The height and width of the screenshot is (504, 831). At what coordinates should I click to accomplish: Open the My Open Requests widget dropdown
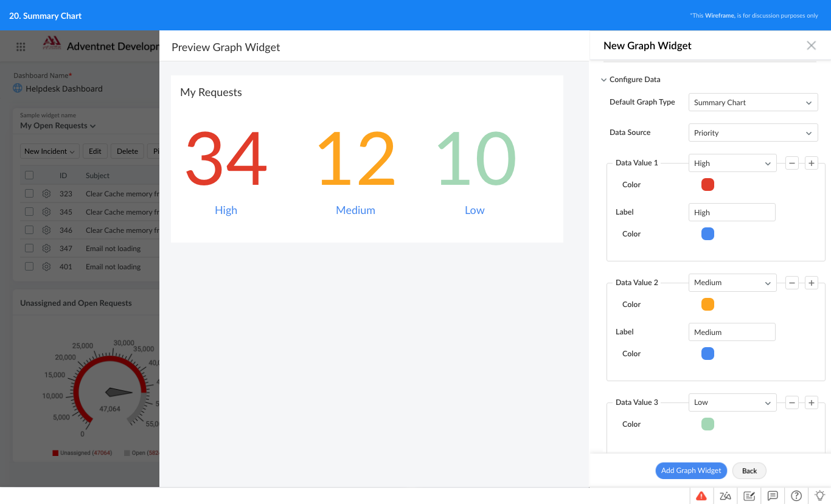coord(58,126)
